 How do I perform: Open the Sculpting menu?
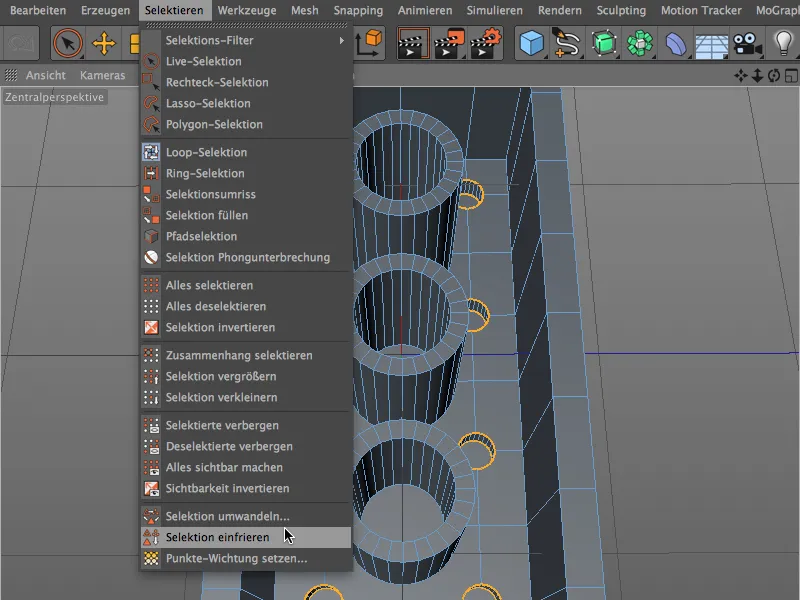click(621, 10)
